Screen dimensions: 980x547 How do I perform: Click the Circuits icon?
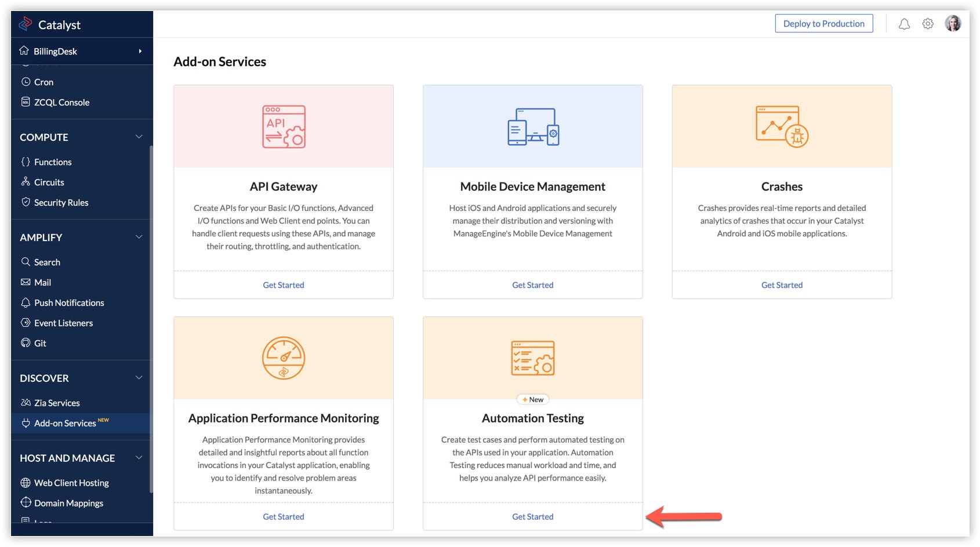point(26,182)
